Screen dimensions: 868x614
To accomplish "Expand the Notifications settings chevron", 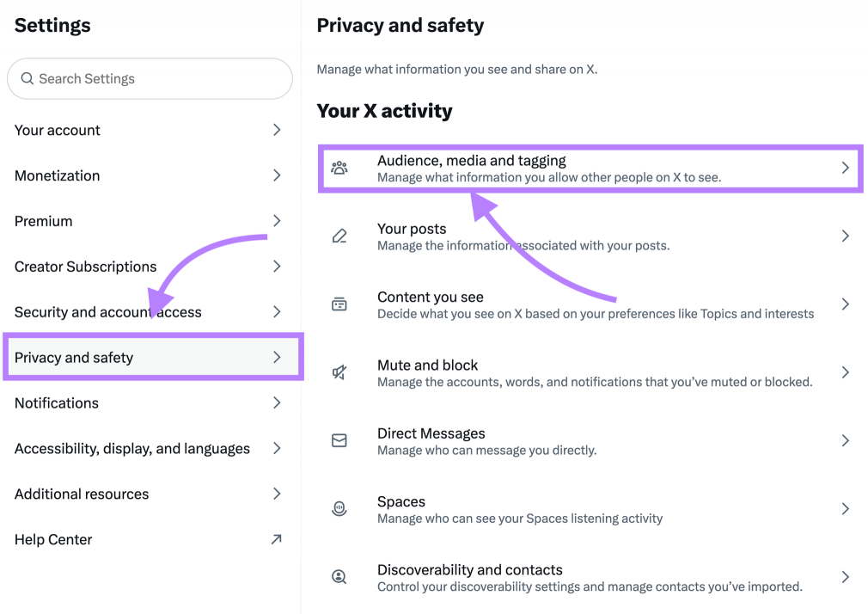I will tap(277, 402).
